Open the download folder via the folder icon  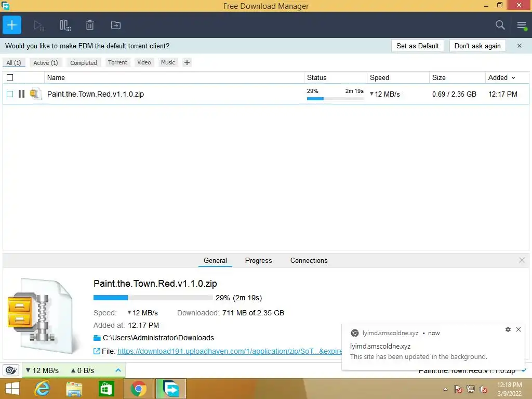tap(97, 338)
